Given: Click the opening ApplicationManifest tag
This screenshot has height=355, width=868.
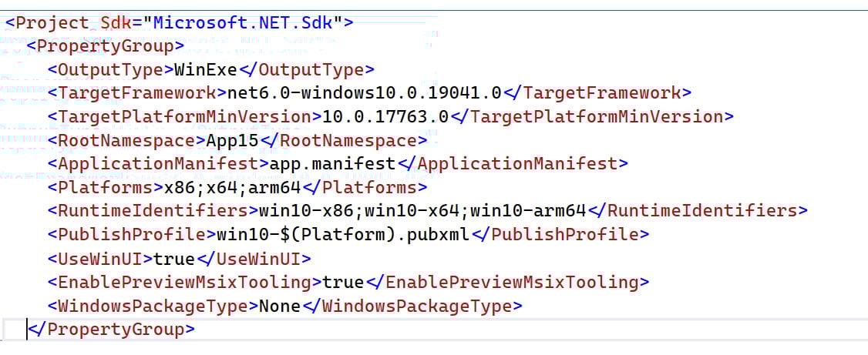Looking at the screenshot, I should tap(158, 164).
